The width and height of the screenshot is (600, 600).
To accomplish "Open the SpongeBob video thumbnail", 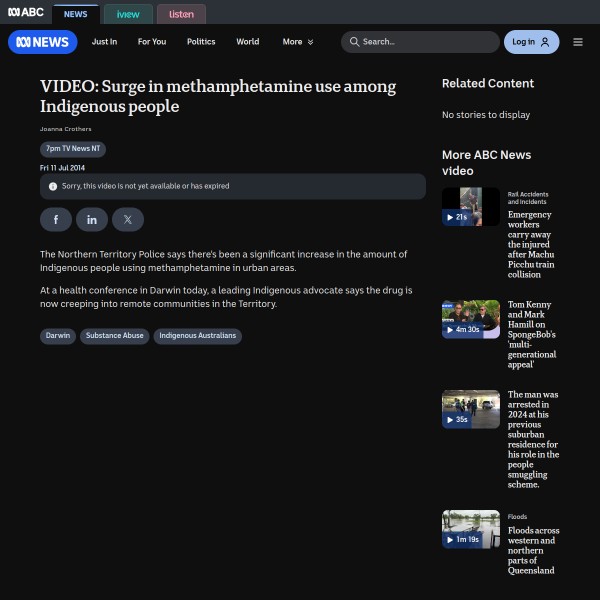I will click(471, 319).
